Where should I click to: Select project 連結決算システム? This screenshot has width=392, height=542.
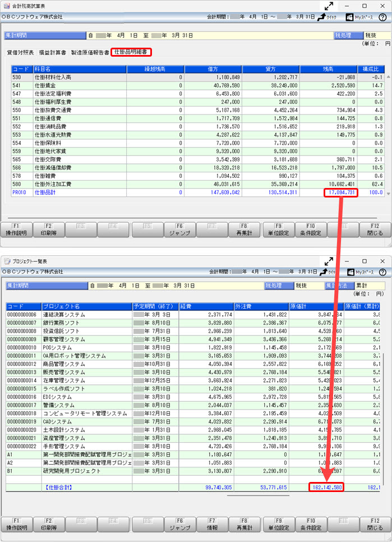[x=193, y=315]
